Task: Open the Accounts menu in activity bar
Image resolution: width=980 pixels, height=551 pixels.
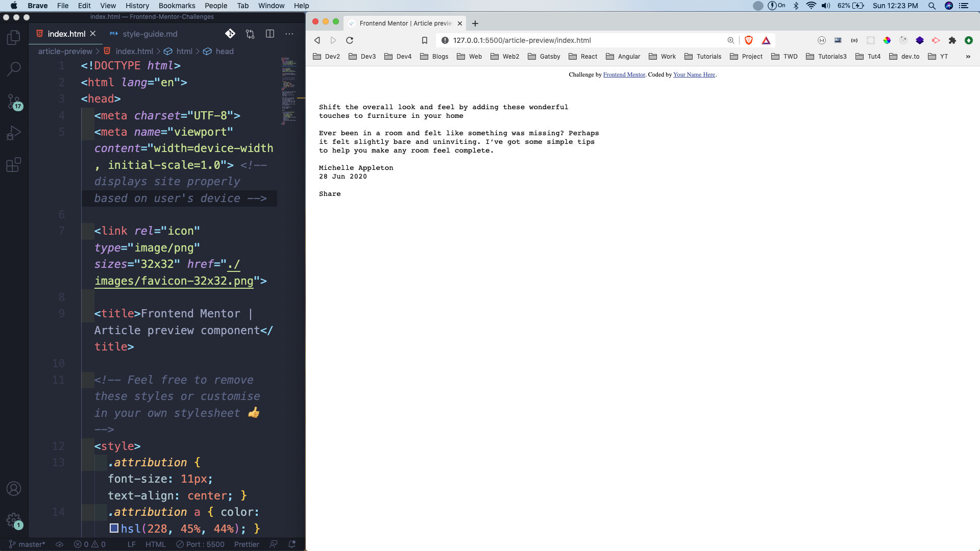Action: click(14, 489)
